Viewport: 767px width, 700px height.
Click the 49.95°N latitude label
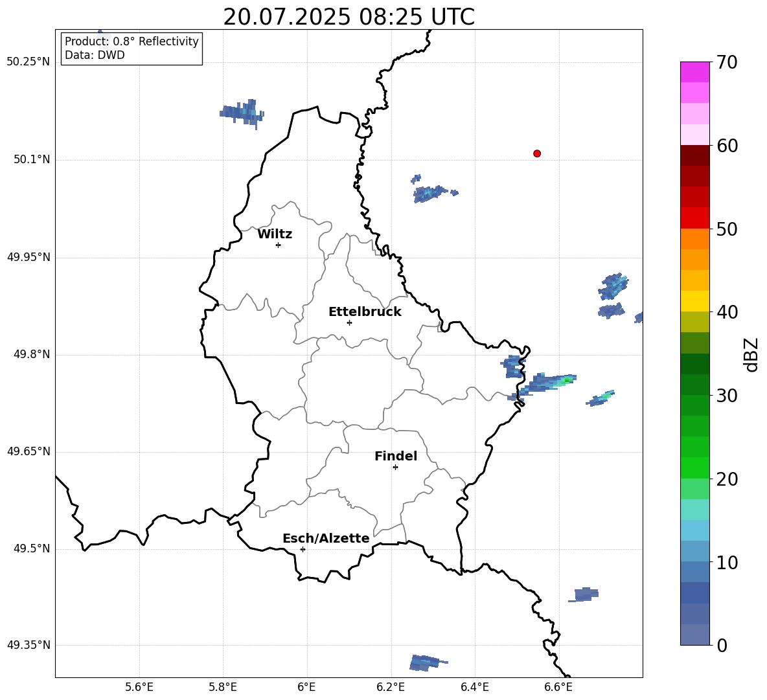[x=28, y=257]
